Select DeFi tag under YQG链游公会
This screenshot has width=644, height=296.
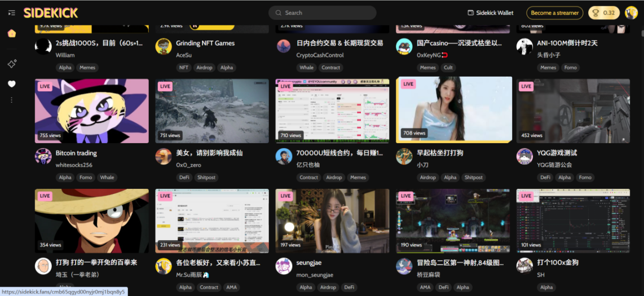(x=545, y=178)
